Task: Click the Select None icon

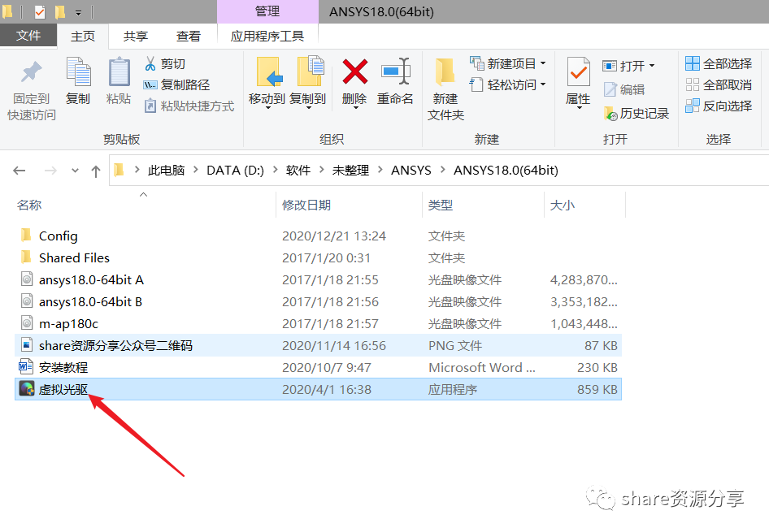Action: click(693, 84)
